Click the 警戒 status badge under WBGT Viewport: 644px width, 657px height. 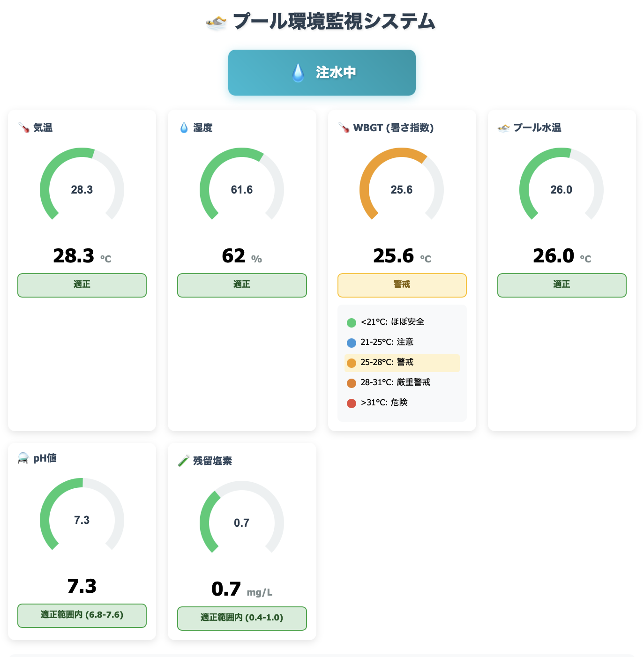click(402, 285)
